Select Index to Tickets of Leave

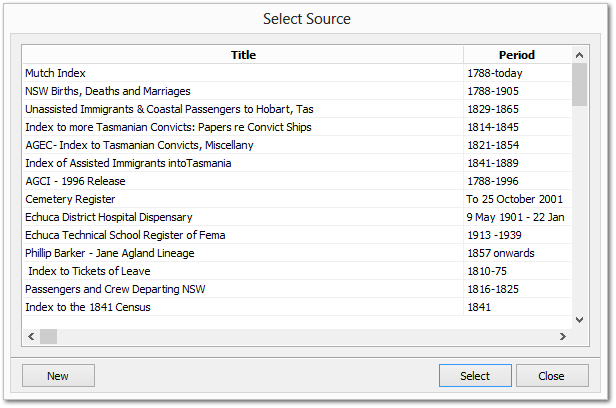(83, 271)
